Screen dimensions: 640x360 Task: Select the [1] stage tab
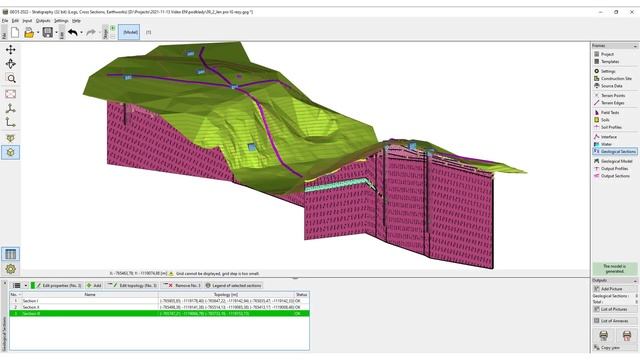point(149,32)
